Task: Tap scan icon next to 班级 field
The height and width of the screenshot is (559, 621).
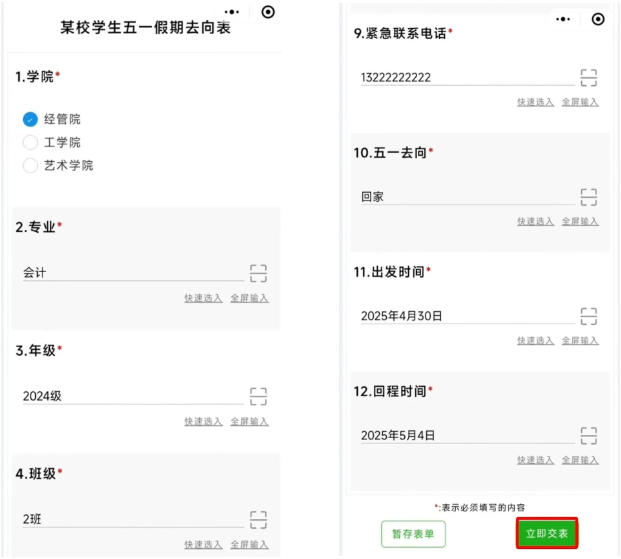Action: pos(258,520)
